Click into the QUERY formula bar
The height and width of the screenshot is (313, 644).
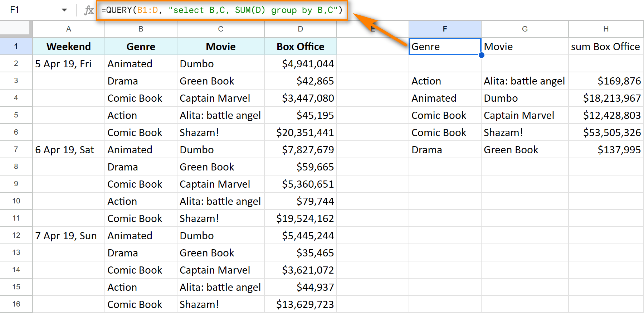coord(222,10)
